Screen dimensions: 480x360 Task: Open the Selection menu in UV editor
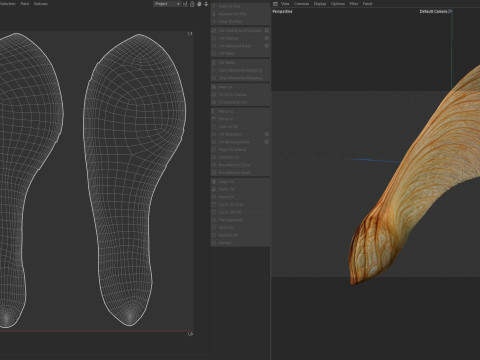pos(8,4)
